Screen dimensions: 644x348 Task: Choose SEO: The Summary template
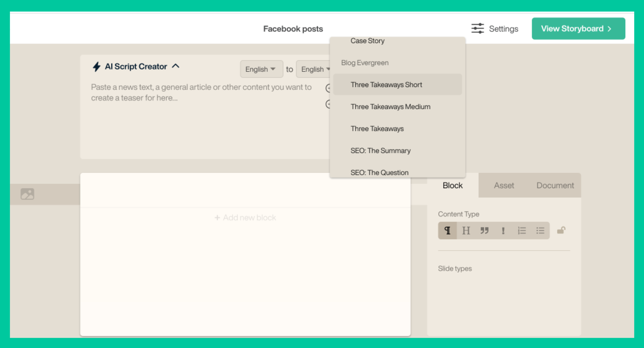pyautogui.click(x=380, y=151)
